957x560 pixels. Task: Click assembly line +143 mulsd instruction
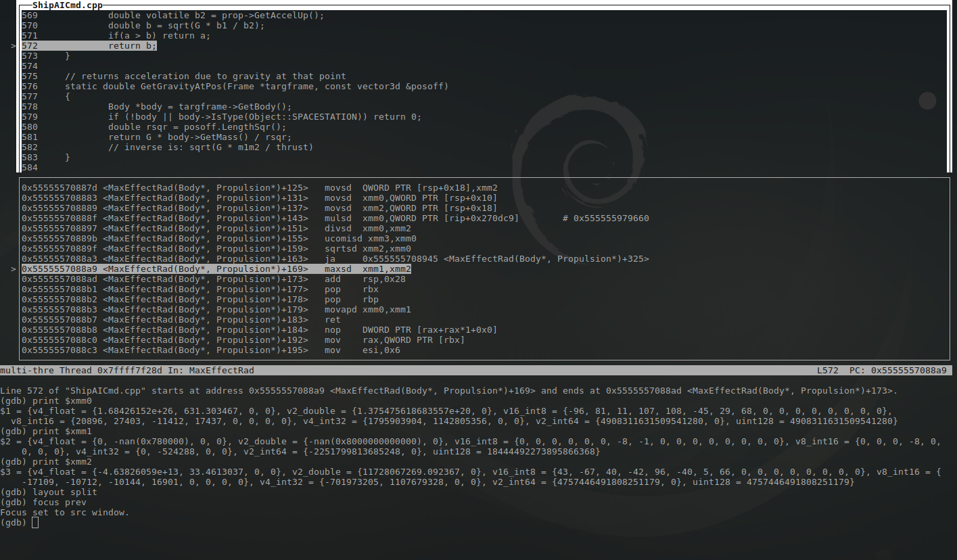[x=271, y=218]
